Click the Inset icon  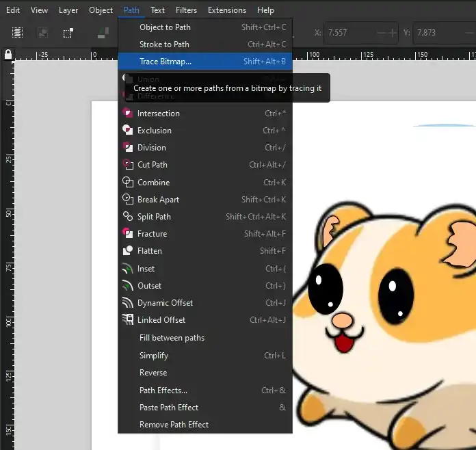[x=127, y=268]
